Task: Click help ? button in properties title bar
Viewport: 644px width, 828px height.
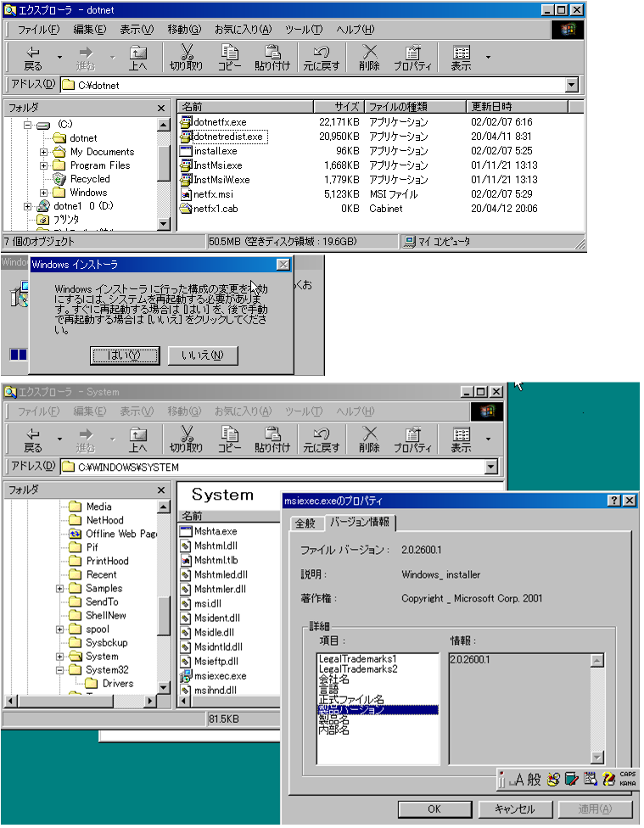Action: 614,501
